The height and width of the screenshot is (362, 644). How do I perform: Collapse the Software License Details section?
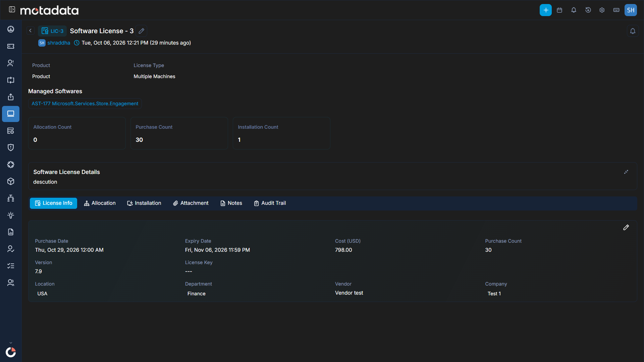click(626, 172)
